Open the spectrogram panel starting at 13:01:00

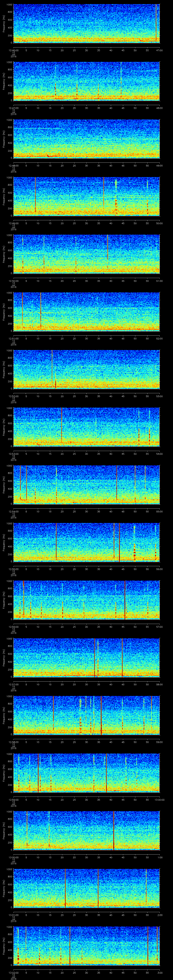(x=86, y=888)
